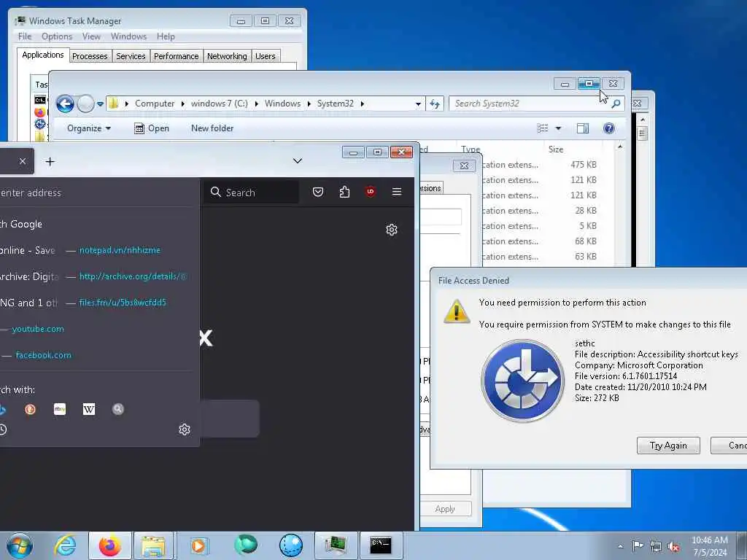Image resolution: width=747 pixels, height=560 pixels.
Task: Expand breadcrumb arrow after Computer
Action: coord(183,104)
